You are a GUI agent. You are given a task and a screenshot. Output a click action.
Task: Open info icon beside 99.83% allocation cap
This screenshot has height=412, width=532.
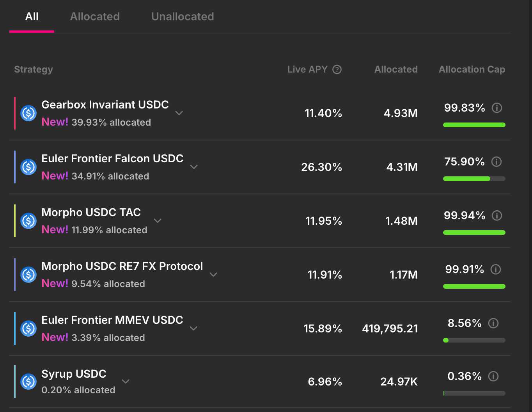(x=497, y=108)
